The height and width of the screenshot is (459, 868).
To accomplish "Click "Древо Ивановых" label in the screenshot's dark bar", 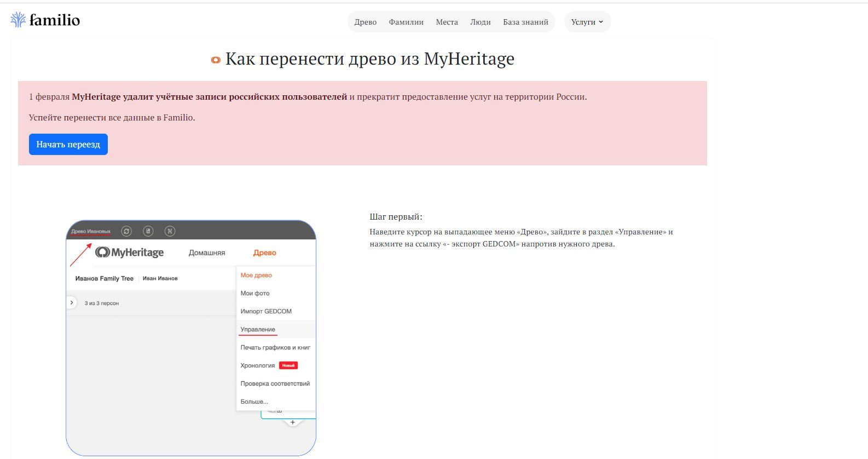I will pyautogui.click(x=91, y=231).
